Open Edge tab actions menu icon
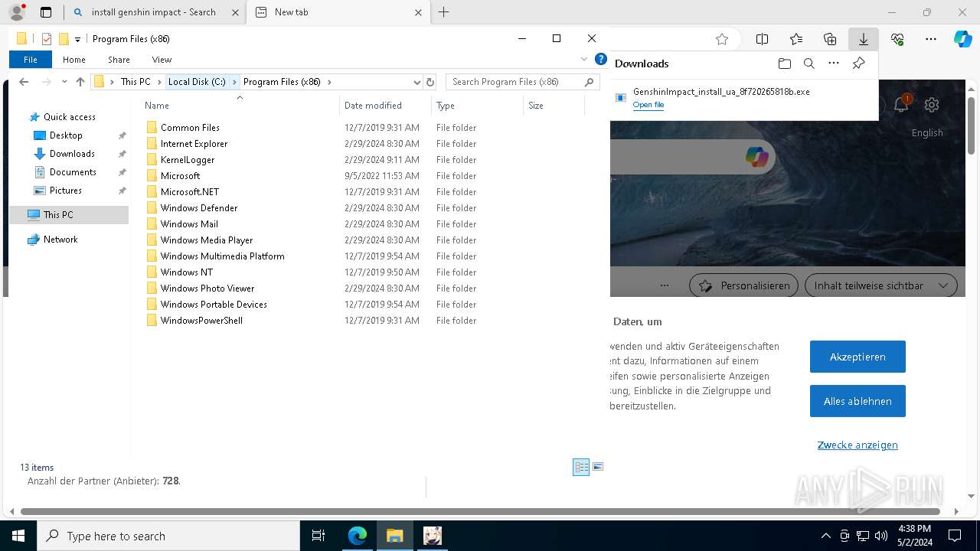Image resolution: width=980 pixels, height=551 pixels. [46, 12]
